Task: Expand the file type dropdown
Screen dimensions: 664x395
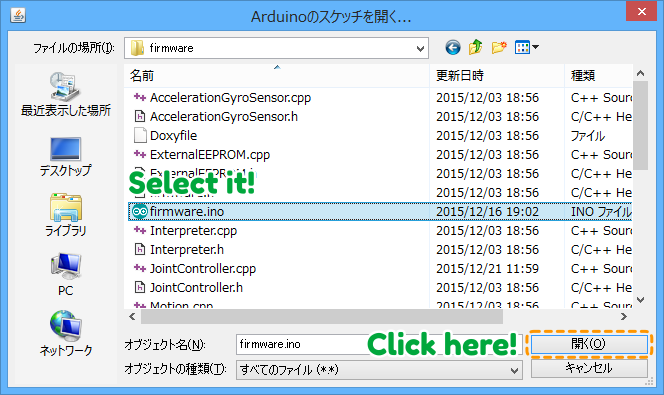Action: click(x=514, y=371)
